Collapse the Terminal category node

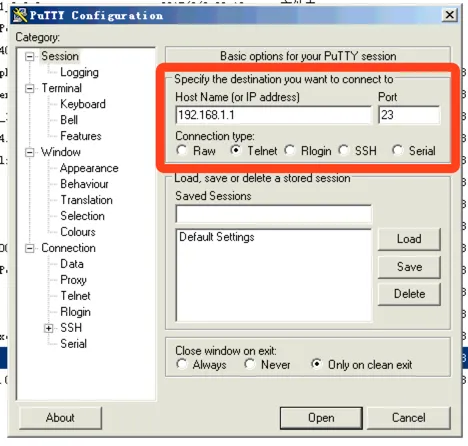(30, 88)
